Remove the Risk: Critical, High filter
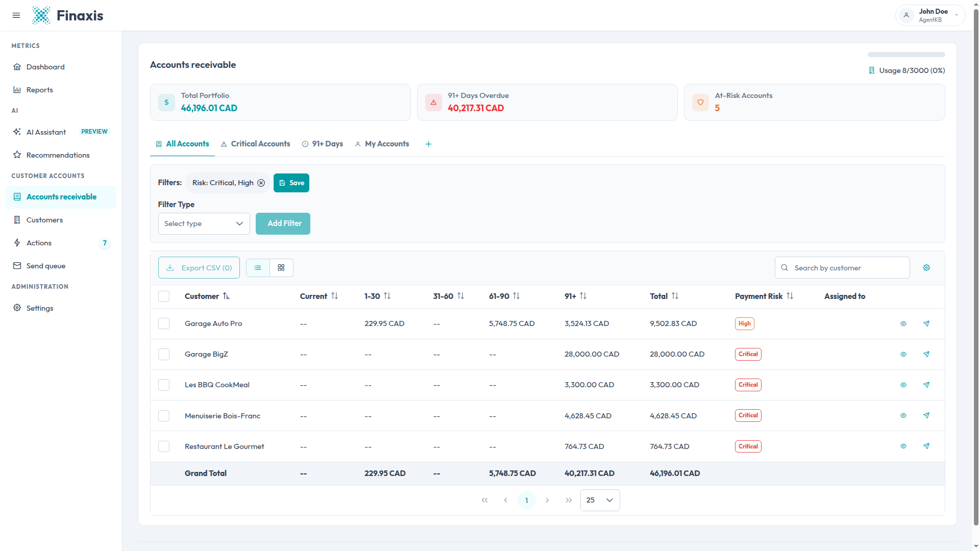 [x=261, y=183]
